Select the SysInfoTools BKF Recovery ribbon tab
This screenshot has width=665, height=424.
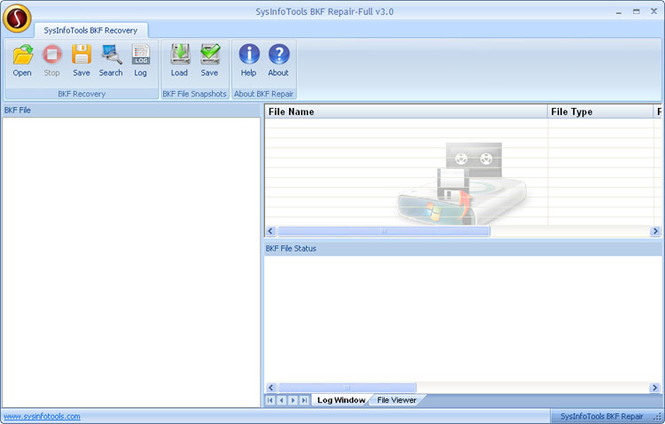[91, 31]
